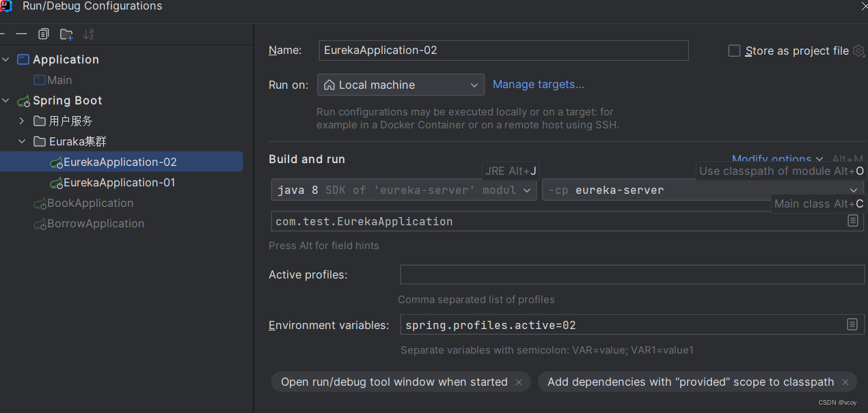
Task: Click the IntelliJ logo in title bar
Action: (5, 6)
